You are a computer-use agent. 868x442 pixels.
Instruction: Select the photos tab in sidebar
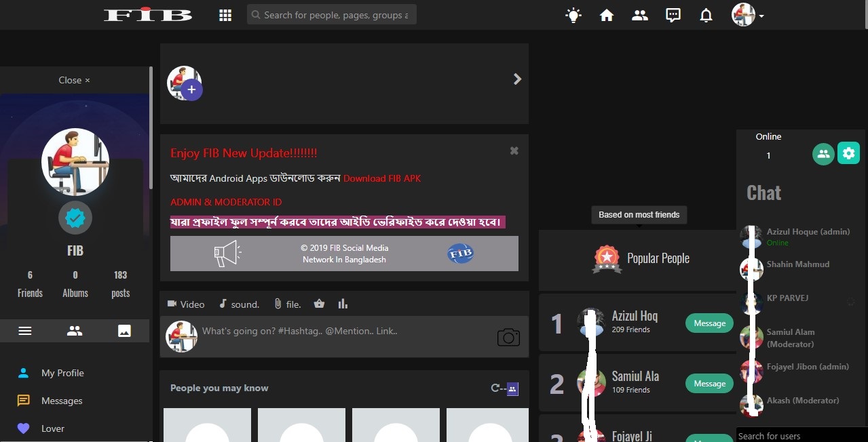[124, 331]
